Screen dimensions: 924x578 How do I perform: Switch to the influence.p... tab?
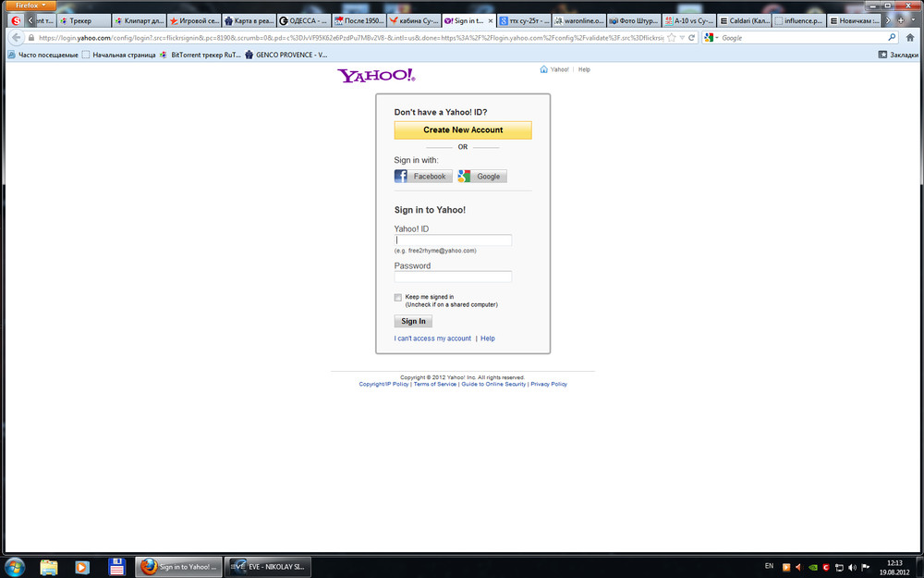pos(799,20)
